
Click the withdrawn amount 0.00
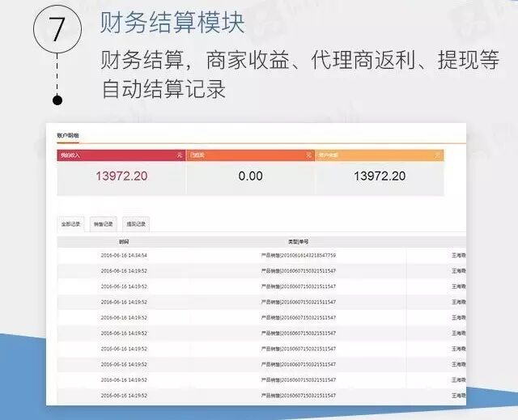pyautogui.click(x=250, y=176)
